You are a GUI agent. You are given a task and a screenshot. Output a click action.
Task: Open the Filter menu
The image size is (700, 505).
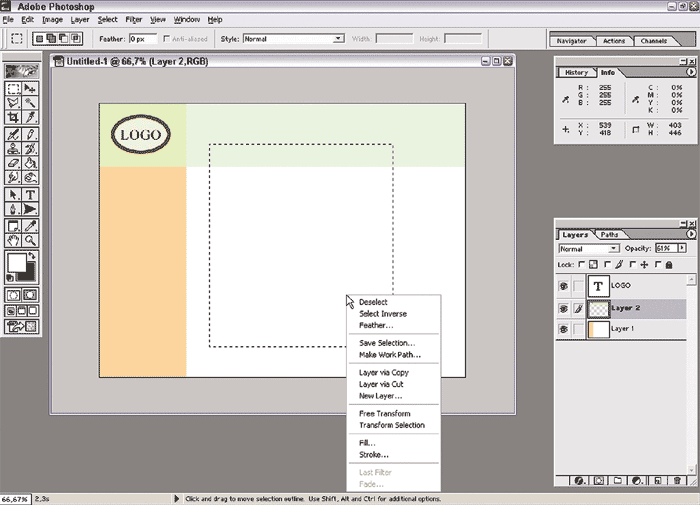point(133,19)
